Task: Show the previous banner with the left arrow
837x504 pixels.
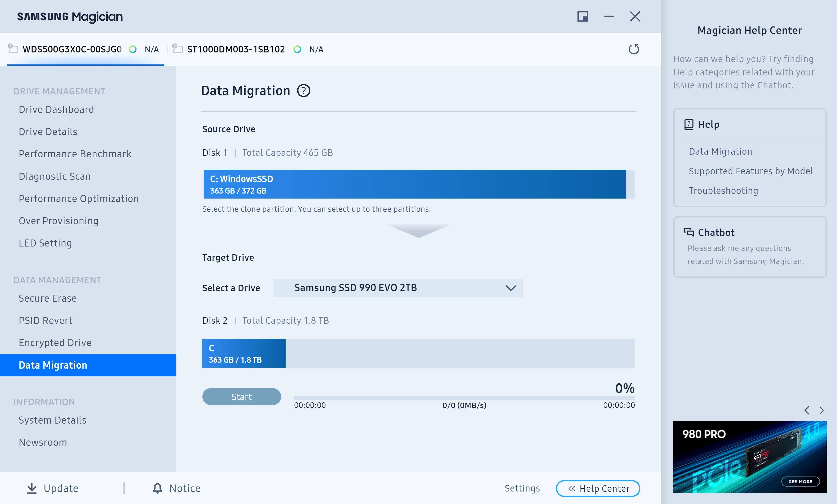Action: (807, 410)
